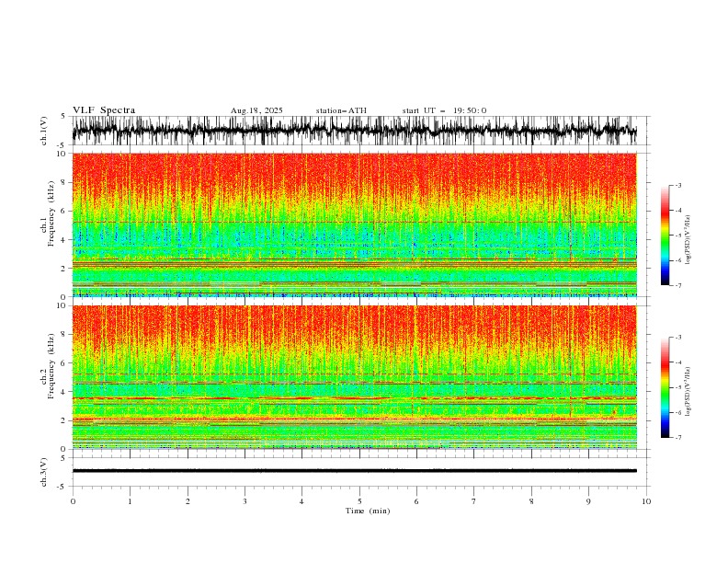The image size is (728, 563).
Task: Click the ch.1 spectrogram plot
Action: pos(355,224)
